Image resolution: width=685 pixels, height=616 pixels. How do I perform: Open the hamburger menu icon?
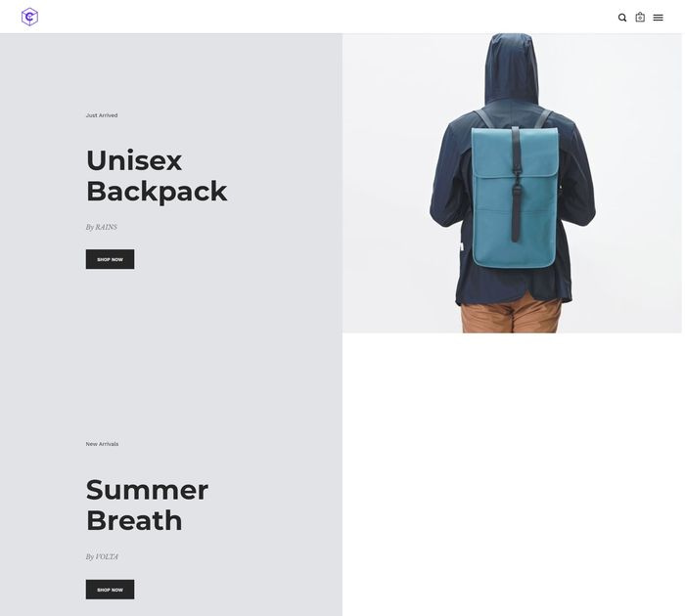(x=658, y=18)
